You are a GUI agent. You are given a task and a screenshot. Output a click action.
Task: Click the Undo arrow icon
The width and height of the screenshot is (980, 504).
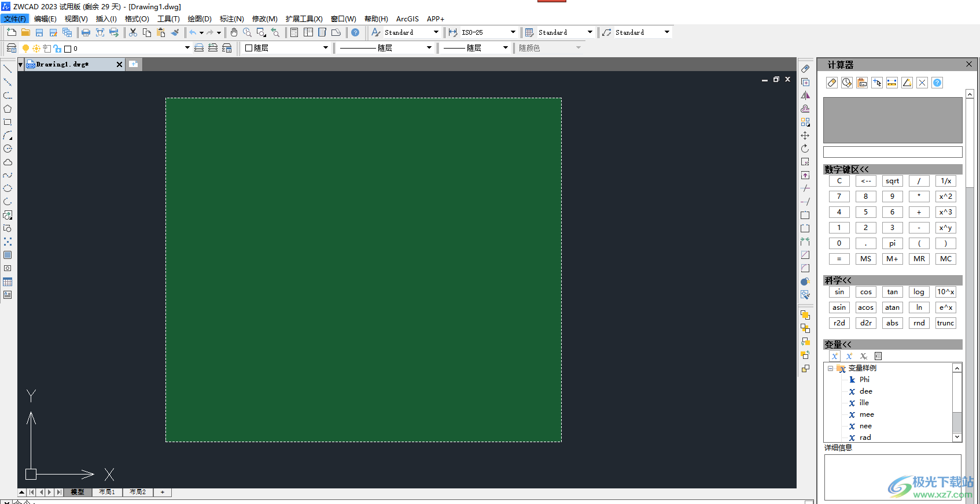[193, 32]
